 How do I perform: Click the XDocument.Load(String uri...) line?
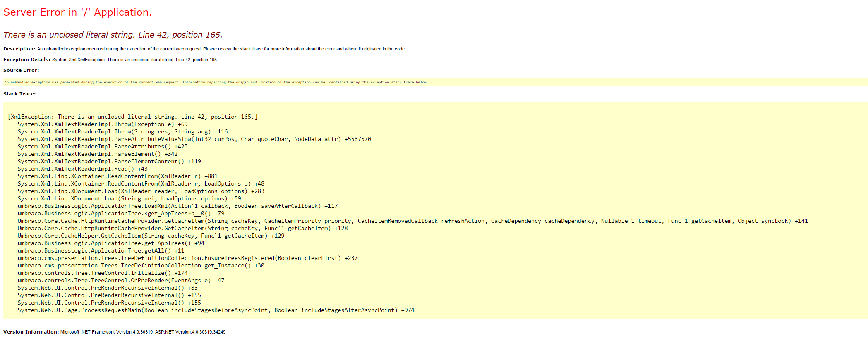pos(129,199)
